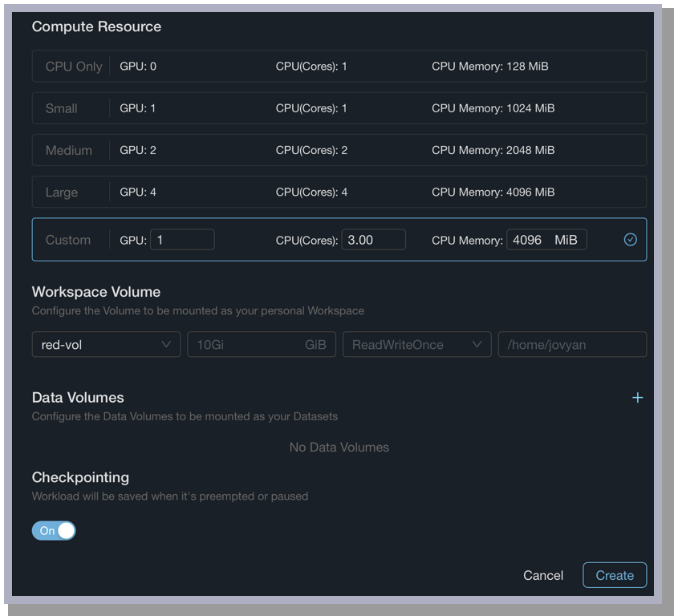Edit the Custom CPU Memory MiB field
This screenshot has width=674, height=616.
pos(529,240)
